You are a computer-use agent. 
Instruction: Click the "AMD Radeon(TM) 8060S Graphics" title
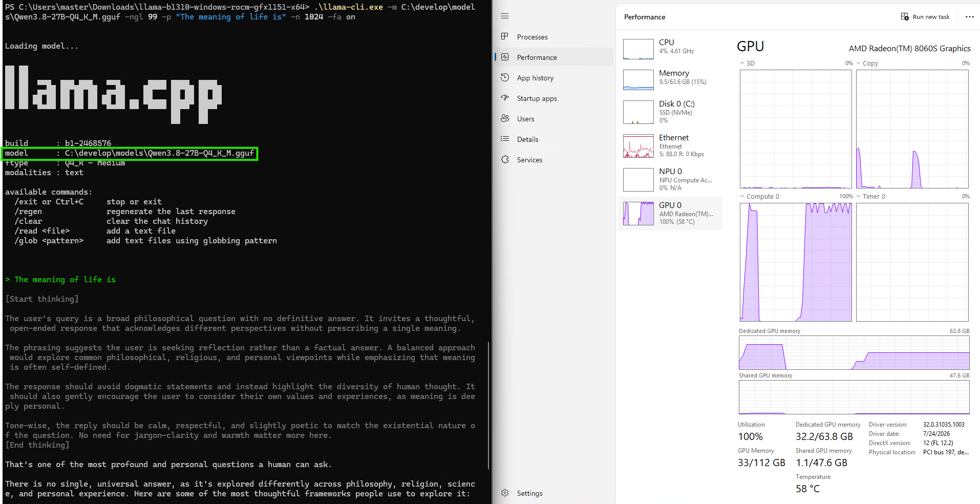coord(909,49)
